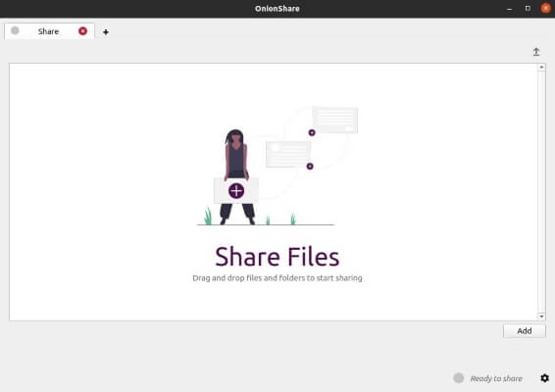
Task: Click the Add button
Action: (x=525, y=331)
